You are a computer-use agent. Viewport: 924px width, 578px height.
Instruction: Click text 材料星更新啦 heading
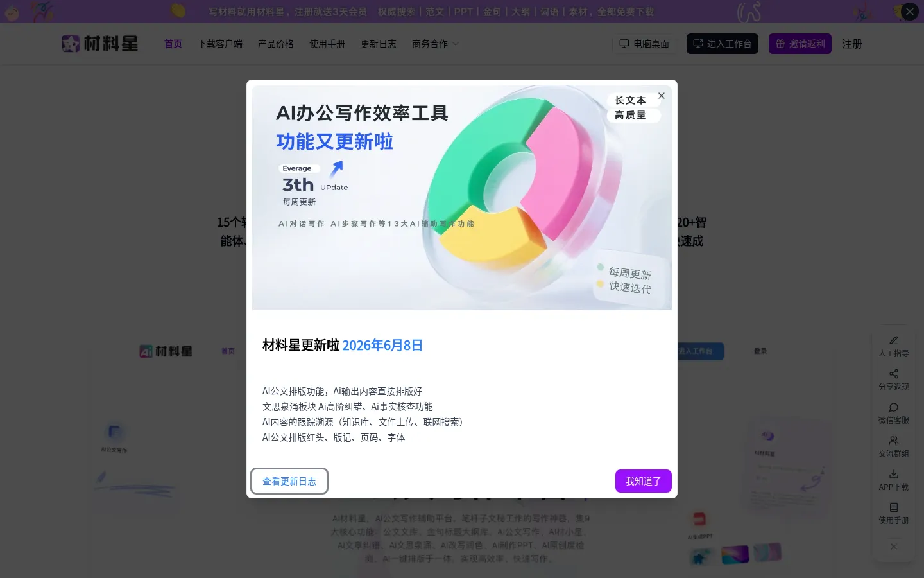pos(301,345)
